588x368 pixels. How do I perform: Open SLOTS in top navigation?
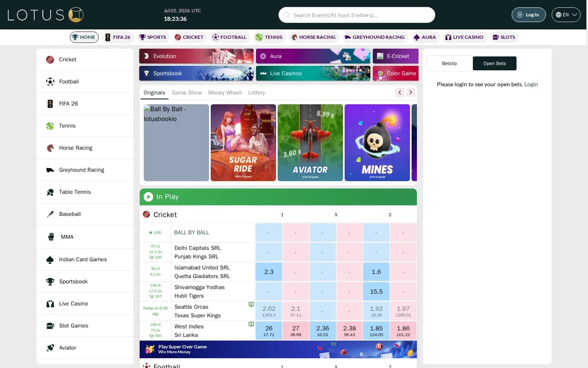click(504, 37)
